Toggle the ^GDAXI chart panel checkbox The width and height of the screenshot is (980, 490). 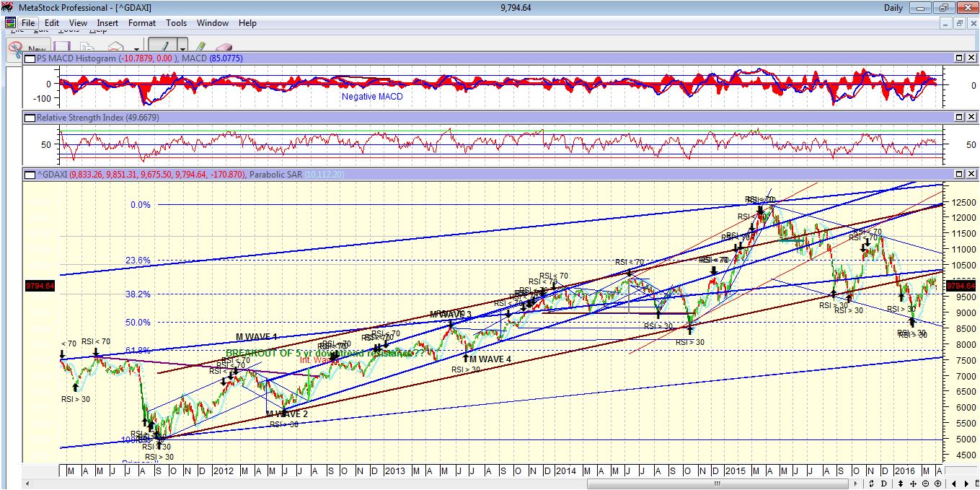click(x=29, y=174)
